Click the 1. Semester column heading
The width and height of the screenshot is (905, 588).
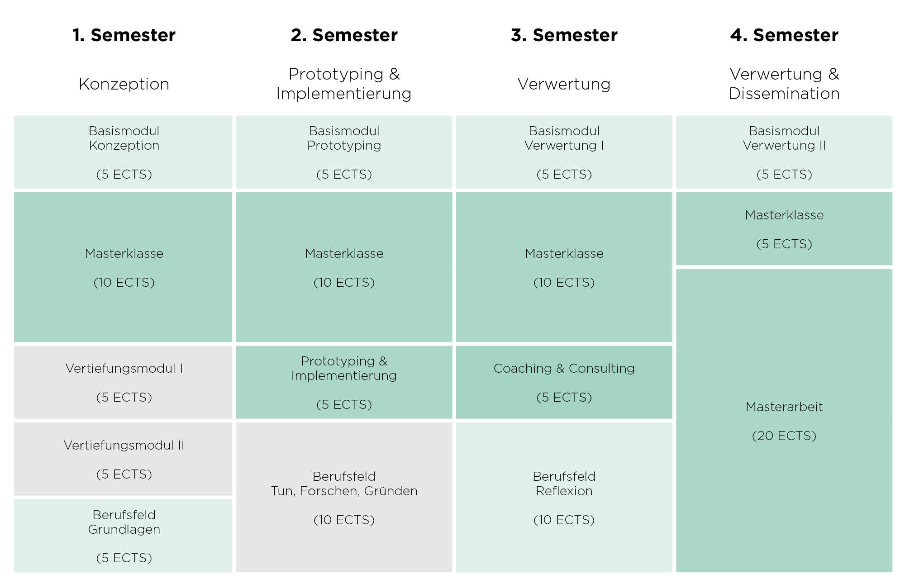124,35
